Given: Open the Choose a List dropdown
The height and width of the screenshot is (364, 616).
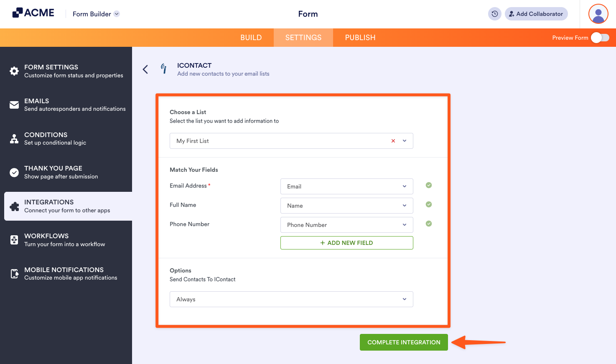Looking at the screenshot, I should (x=404, y=141).
